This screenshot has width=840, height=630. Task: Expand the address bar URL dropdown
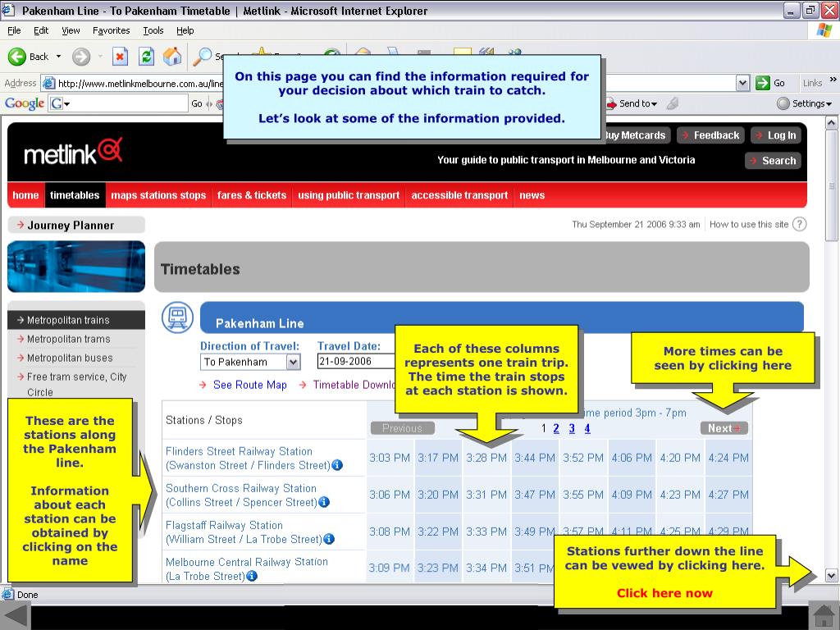(742, 83)
